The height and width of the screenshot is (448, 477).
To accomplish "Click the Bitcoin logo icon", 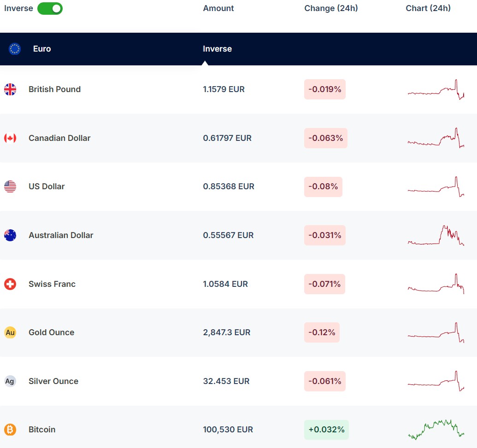I will coord(10,430).
